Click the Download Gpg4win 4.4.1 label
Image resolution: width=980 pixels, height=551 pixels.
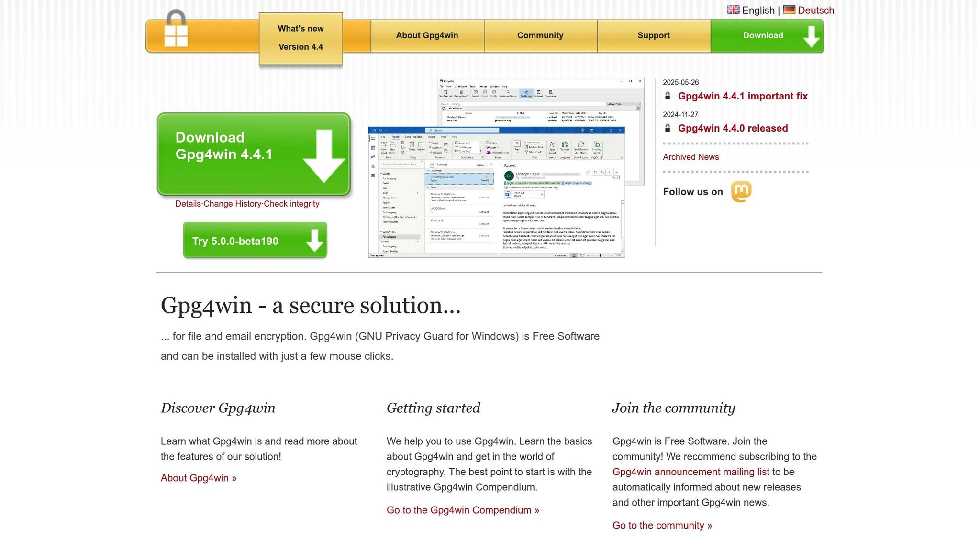point(223,146)
